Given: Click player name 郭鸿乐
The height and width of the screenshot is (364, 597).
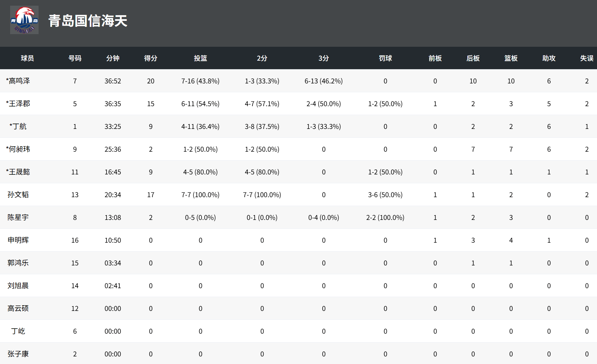Looking at the screenshot, I should pyautogui.click(x=18, y=263).
